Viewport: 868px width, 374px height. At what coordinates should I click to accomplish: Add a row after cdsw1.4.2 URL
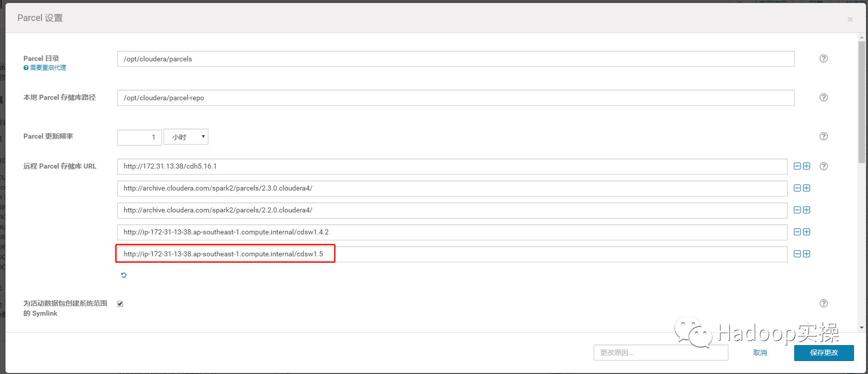tap(807, 232)
